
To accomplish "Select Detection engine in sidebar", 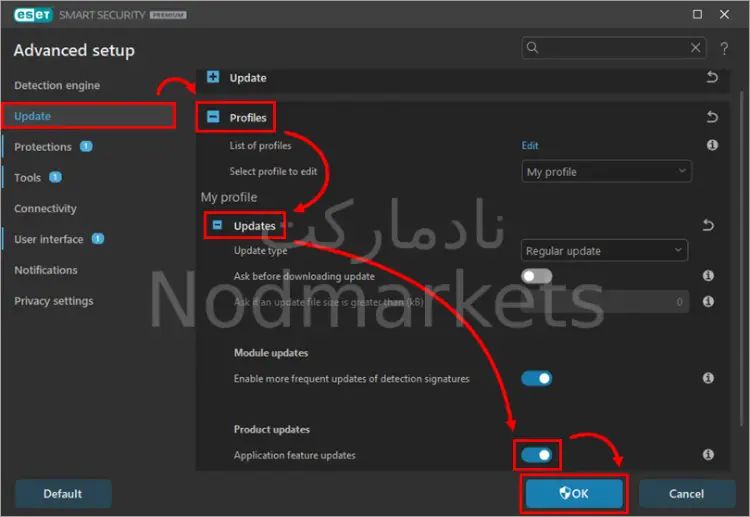I will pyautogui.click(x=57, y=85).
